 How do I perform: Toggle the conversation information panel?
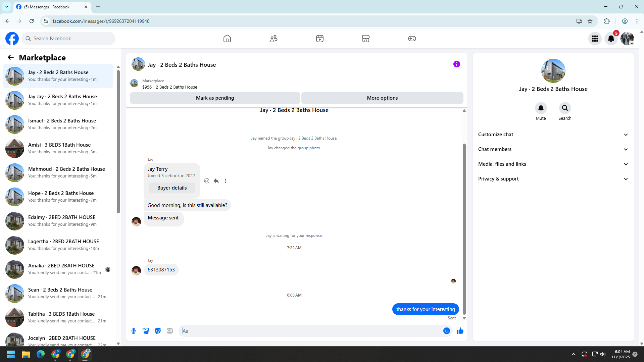(x=456, y=64)
